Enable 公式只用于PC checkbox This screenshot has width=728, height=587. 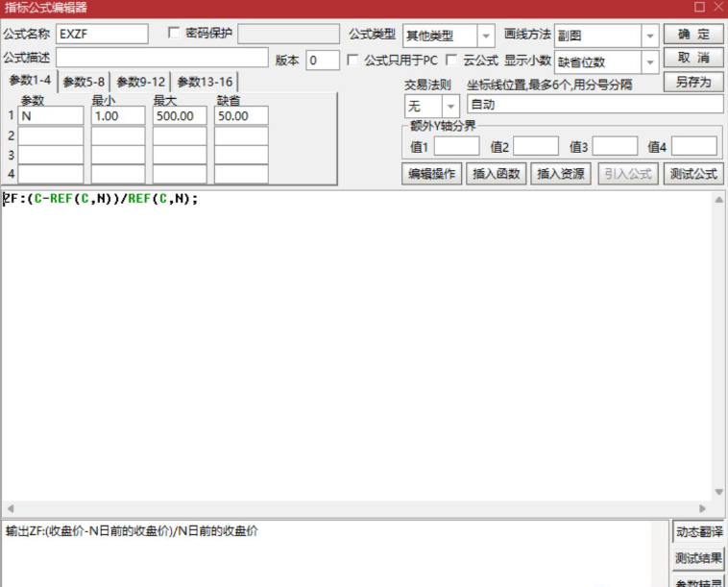point(352,60)
